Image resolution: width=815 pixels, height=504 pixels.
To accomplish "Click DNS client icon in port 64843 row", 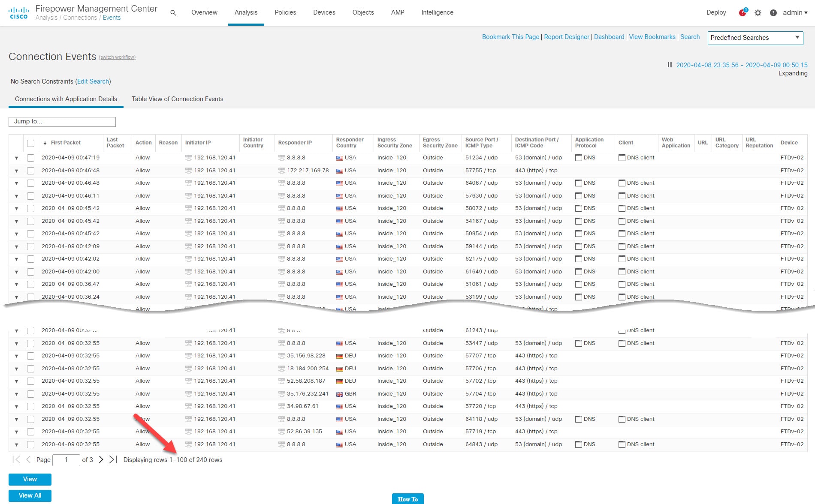I will tap(622, 444).
